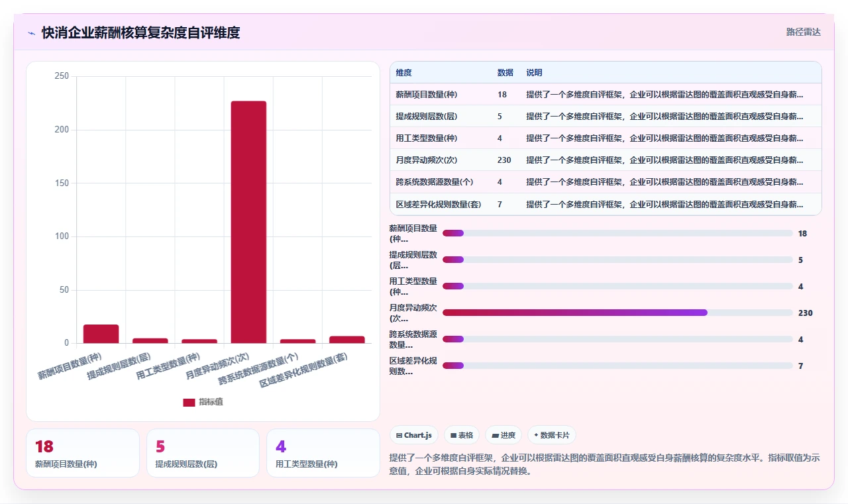
Task: Click the 路径雷达 label in header
Action: point(803,32)
